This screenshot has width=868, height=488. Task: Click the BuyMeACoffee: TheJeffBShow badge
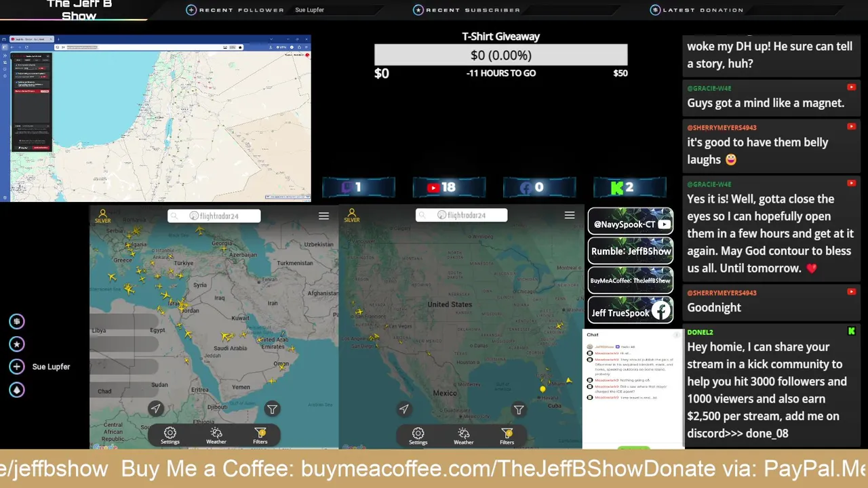point(631,280)
